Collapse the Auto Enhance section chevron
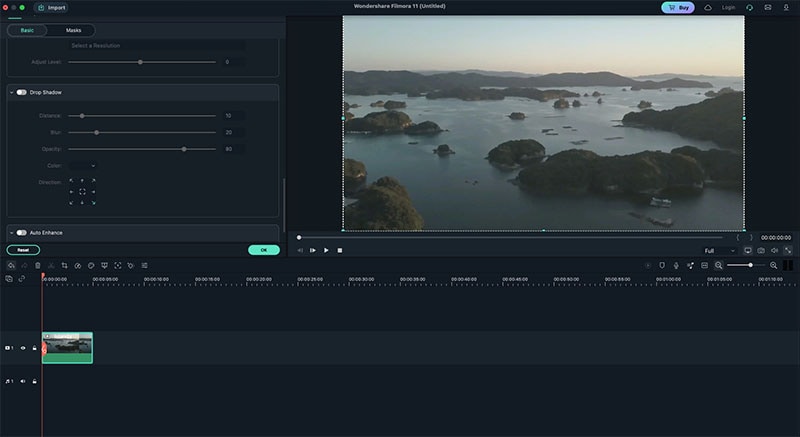 [12, 233]
